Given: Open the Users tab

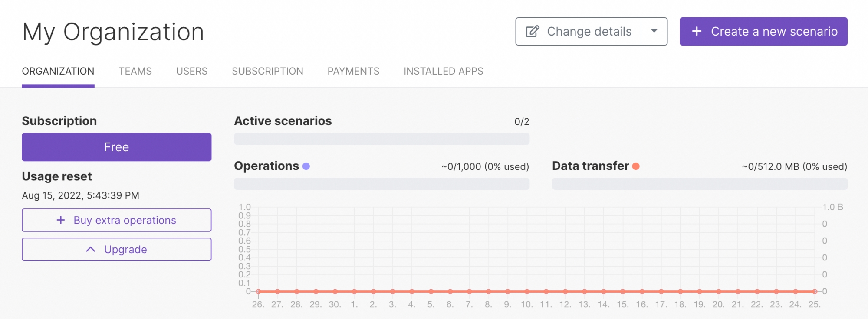Looking at the screenshot, I should pyautogui.click(x=192, y=71).
